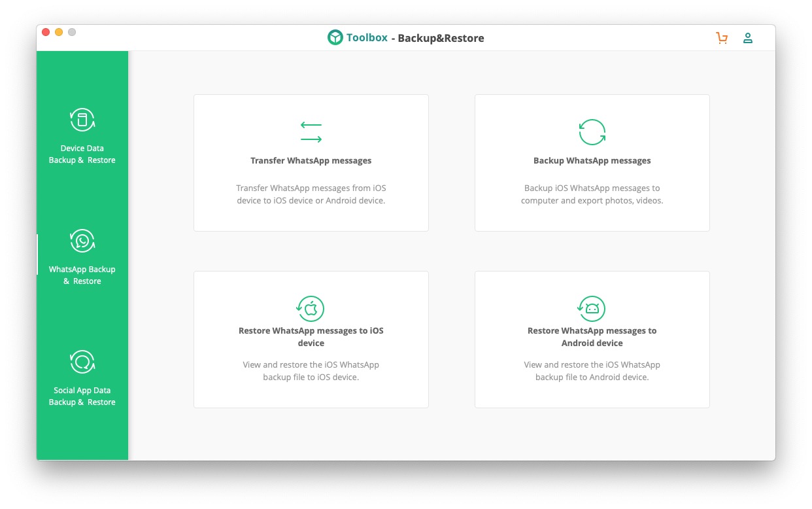The height and width of the screenshot is (509, 812).
Task: Minimize the window with yellow button
Action: click(59, 32)
